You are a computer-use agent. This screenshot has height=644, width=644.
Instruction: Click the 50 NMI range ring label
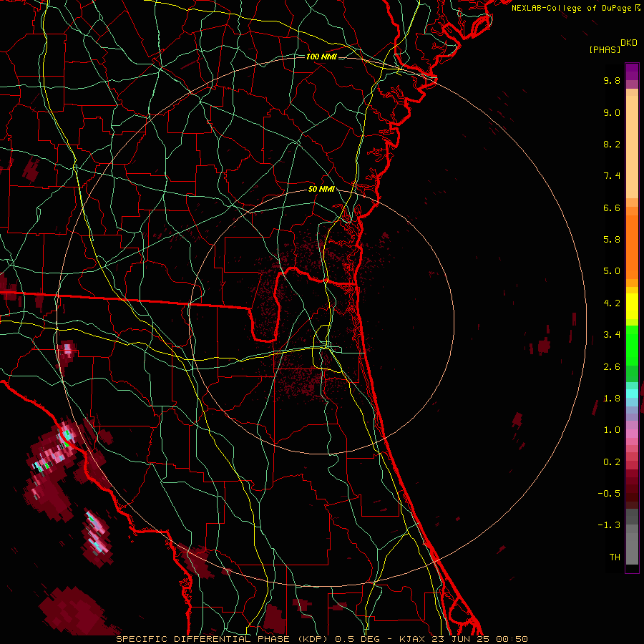point(321,189)
